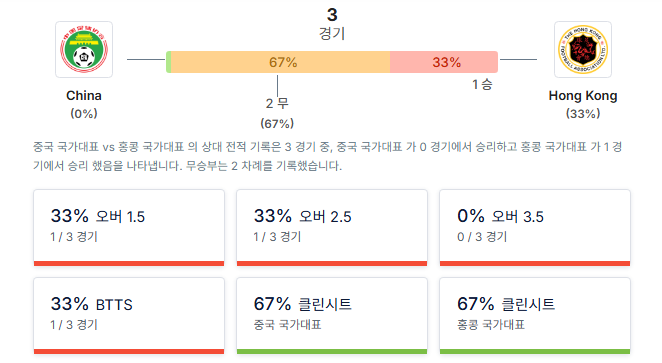Click the 1 승 Hong Kong wins label
Viewport: 662px width, 363px height.
482,84
